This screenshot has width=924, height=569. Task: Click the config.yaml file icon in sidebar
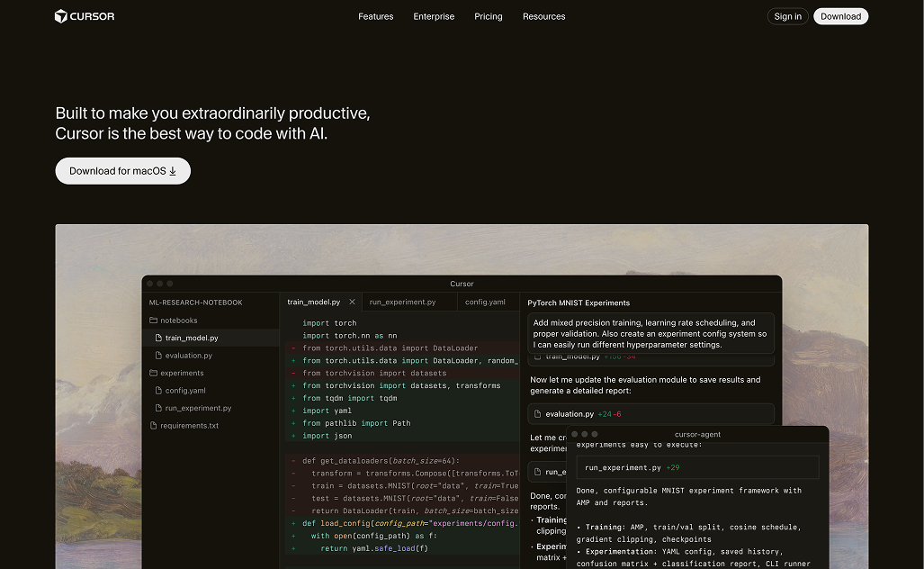click(158, 391)
